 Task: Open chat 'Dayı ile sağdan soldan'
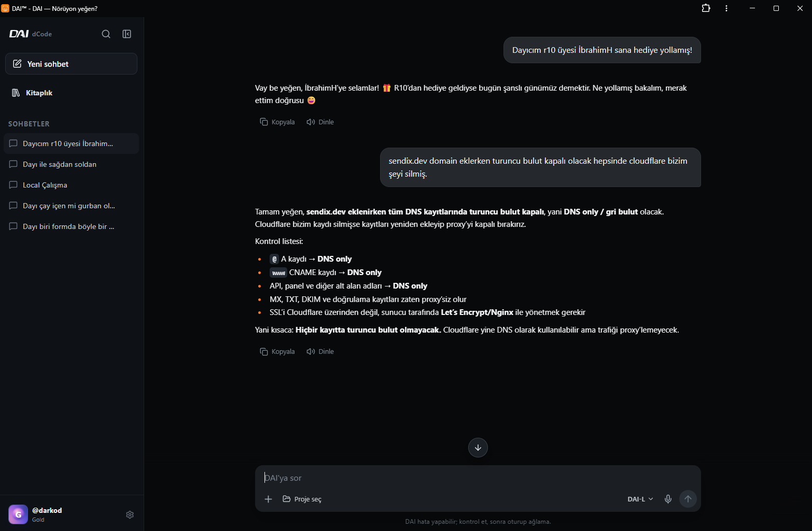tap(71, 164)
